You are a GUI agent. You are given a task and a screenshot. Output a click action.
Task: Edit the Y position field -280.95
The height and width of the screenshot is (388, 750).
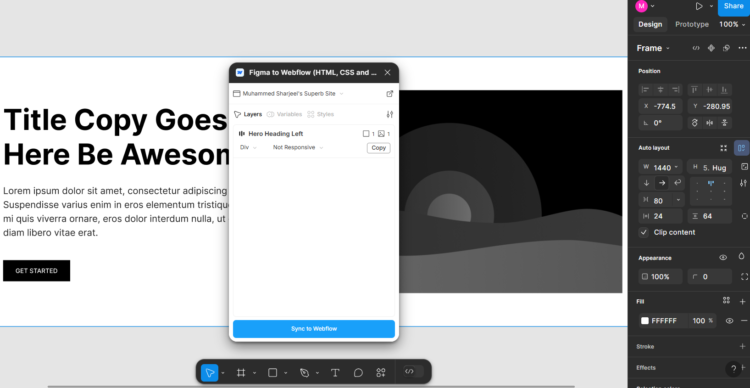(710, 106)
